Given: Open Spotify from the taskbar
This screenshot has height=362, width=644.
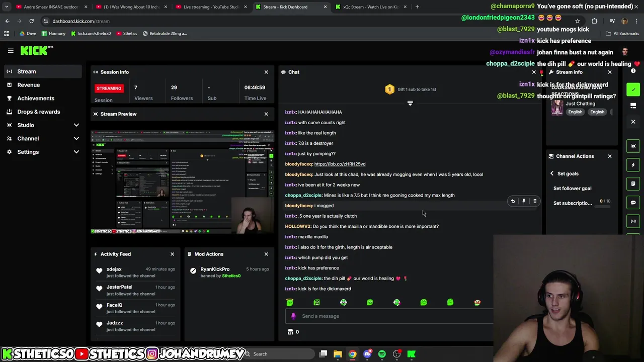Looking at the screenshot, I should point(382,354).
